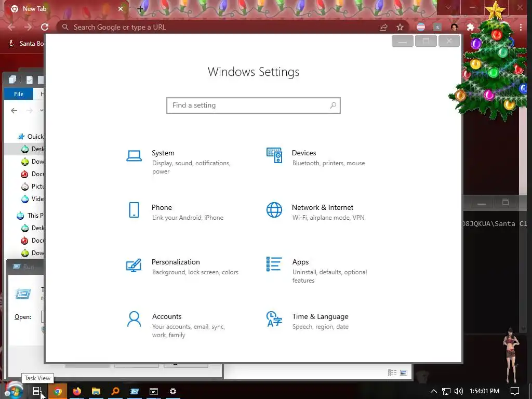Go back in Chrome browser
This screenshot has width=532, height=399.
coord(11,27)
